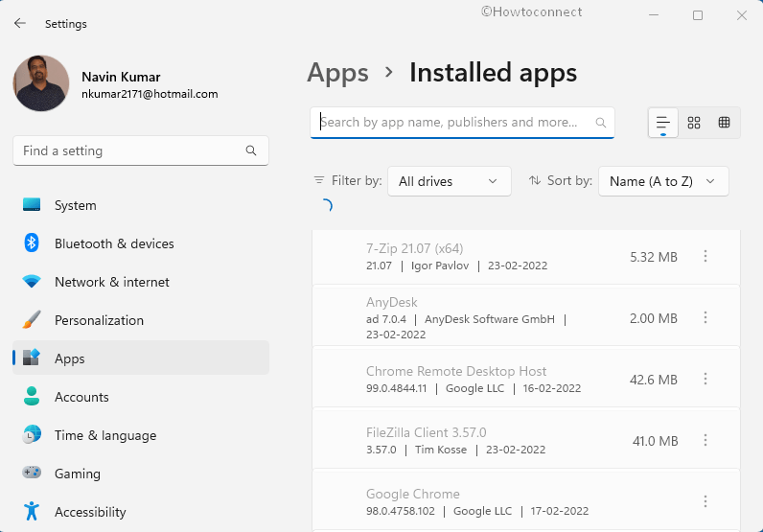Click the search icon in app search box
This screenshot has height=532, width=763.
click(601, 122)
